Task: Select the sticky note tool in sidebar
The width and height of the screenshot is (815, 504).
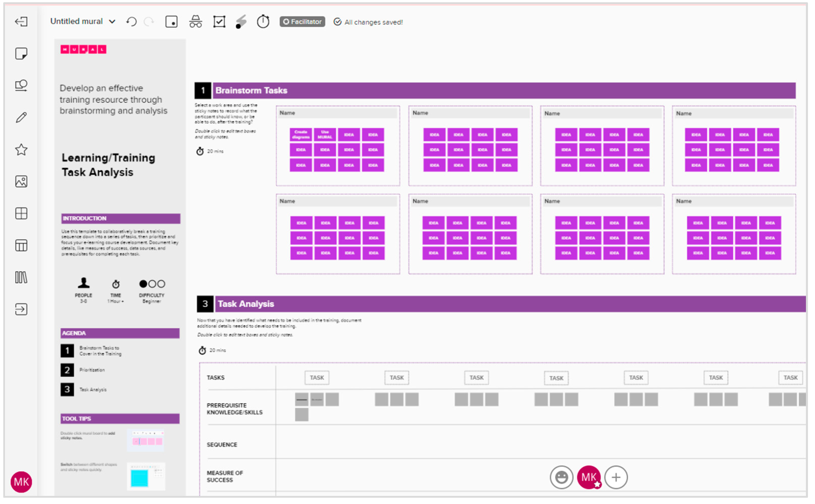Action: (21, 53)
